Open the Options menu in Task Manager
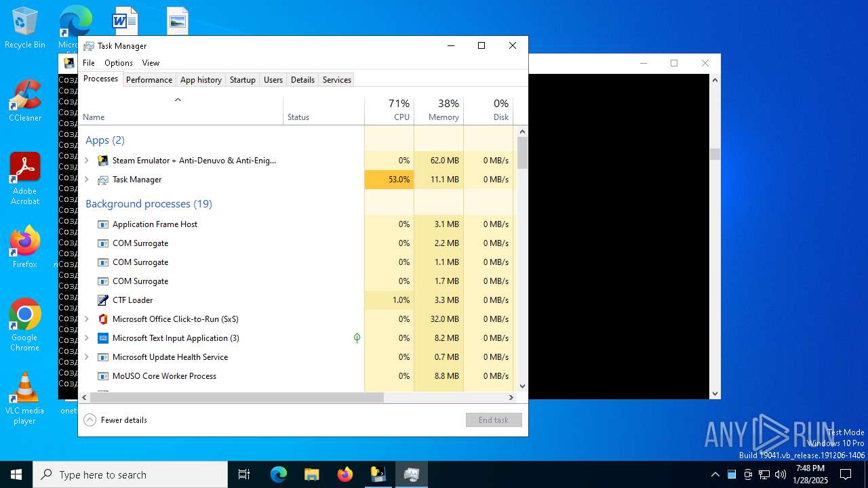868x488 pixels. 119,62
